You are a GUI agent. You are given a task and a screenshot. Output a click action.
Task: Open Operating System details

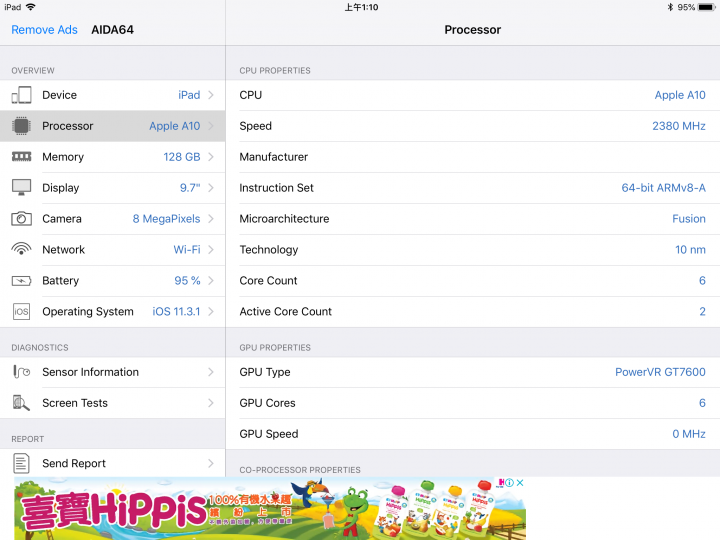[x=112, y=311]
